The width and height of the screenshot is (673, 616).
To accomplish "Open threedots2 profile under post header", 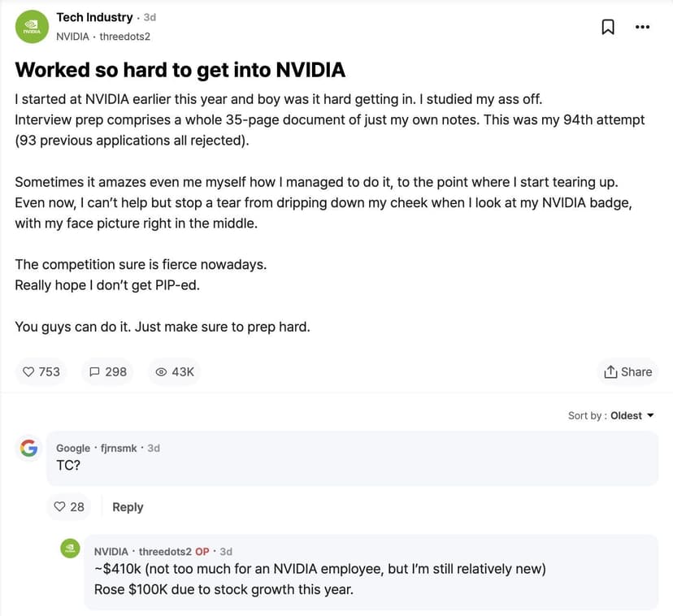I will (x=124, y=37).
